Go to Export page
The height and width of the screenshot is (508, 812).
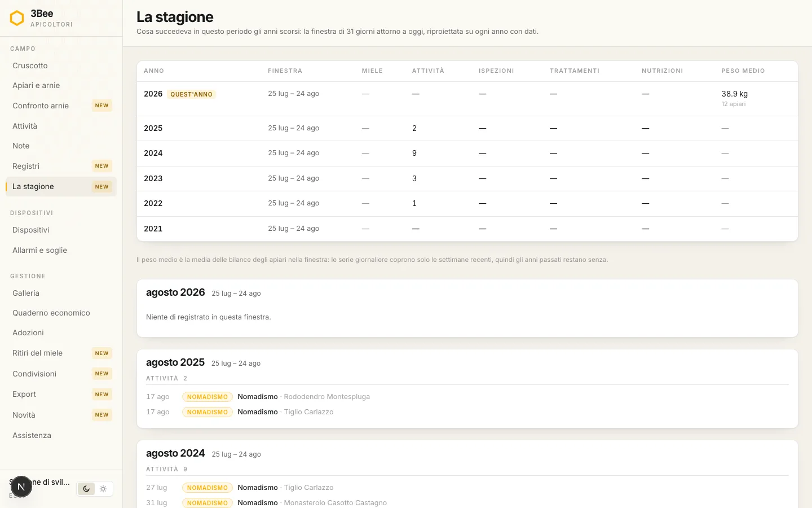pos(61,394)
